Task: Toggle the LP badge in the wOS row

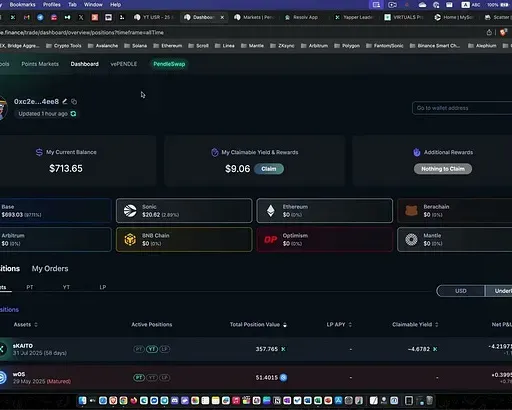Action: click(165, 377)
